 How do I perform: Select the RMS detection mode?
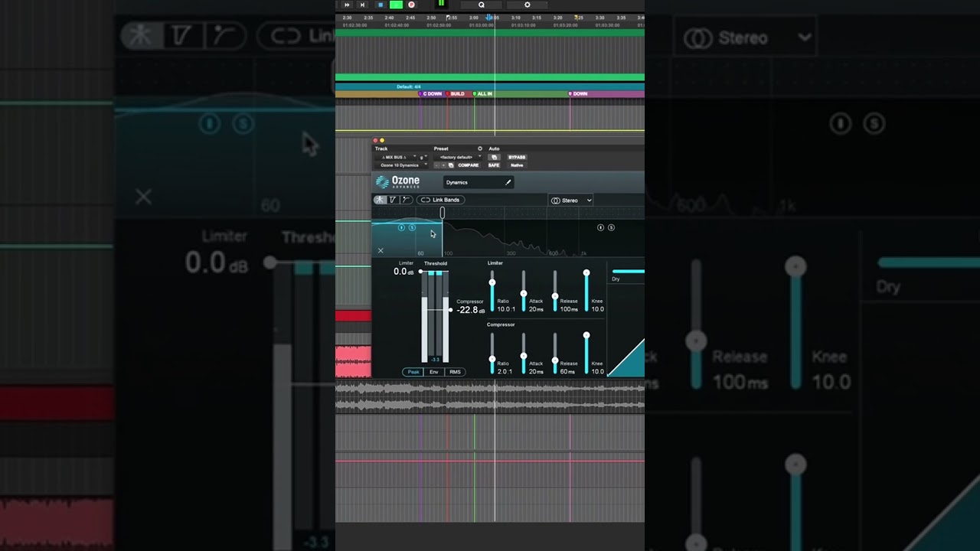tap(455, 372)
